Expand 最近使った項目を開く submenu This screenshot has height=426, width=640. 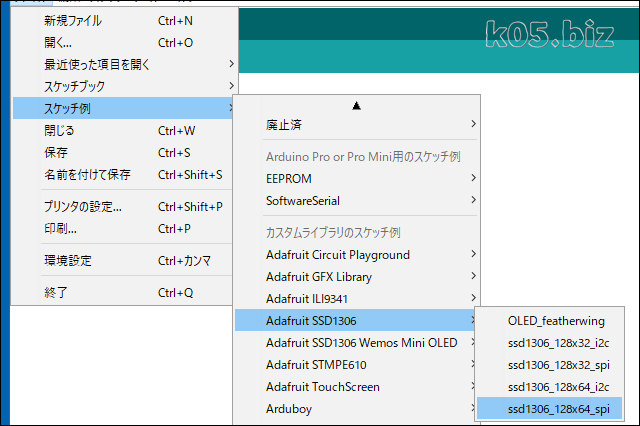(124, 64)
